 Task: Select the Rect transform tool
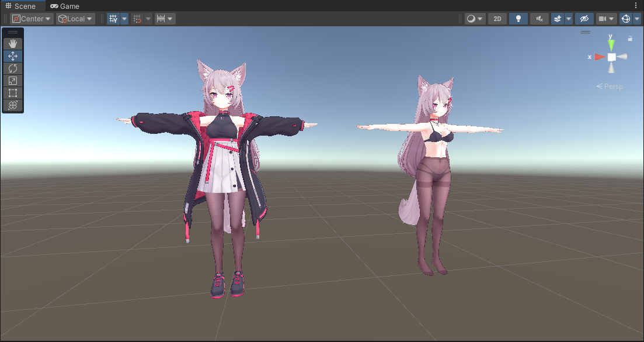tap(13, 93)
